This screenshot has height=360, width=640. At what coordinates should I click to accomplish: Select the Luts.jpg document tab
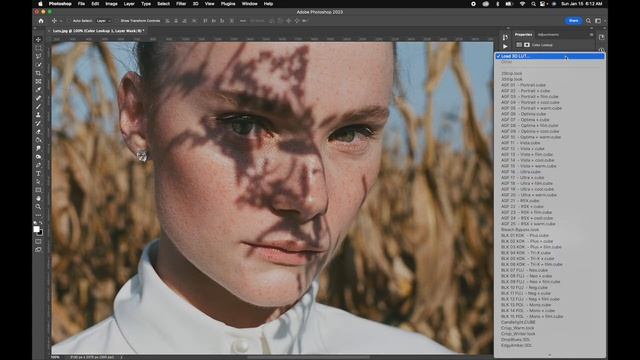pos(98,31)
